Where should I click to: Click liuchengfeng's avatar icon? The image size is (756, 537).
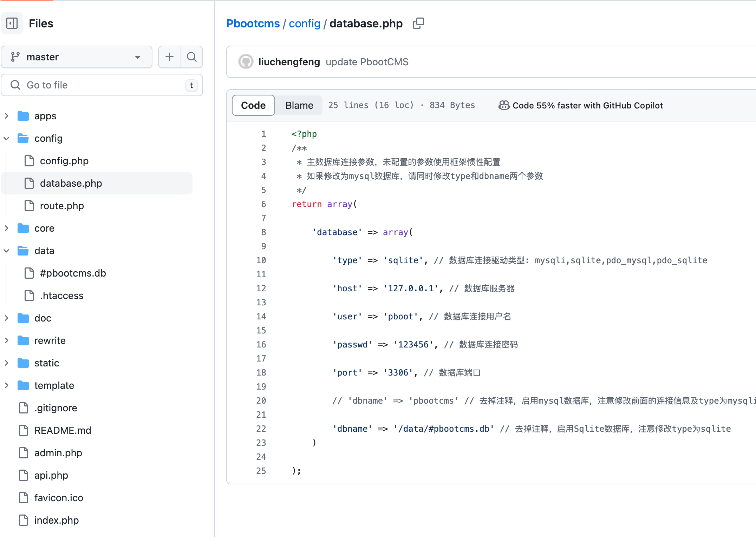coord(246,62)
